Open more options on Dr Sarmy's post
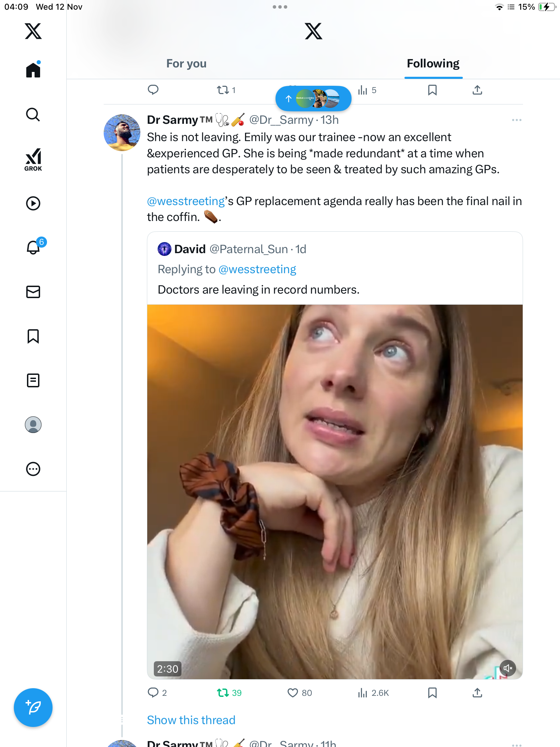The width and height of the screenshot is (560, 747). tap(516, 120)
